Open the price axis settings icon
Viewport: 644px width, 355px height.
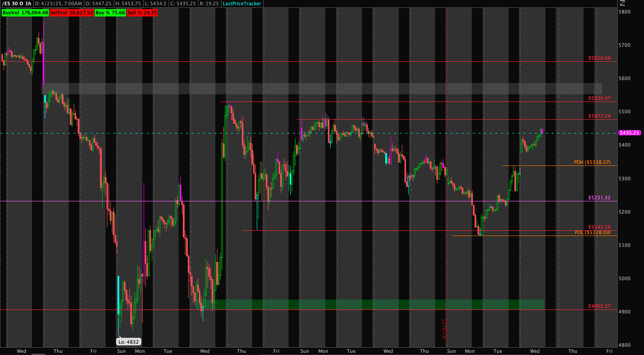(622, 3)
